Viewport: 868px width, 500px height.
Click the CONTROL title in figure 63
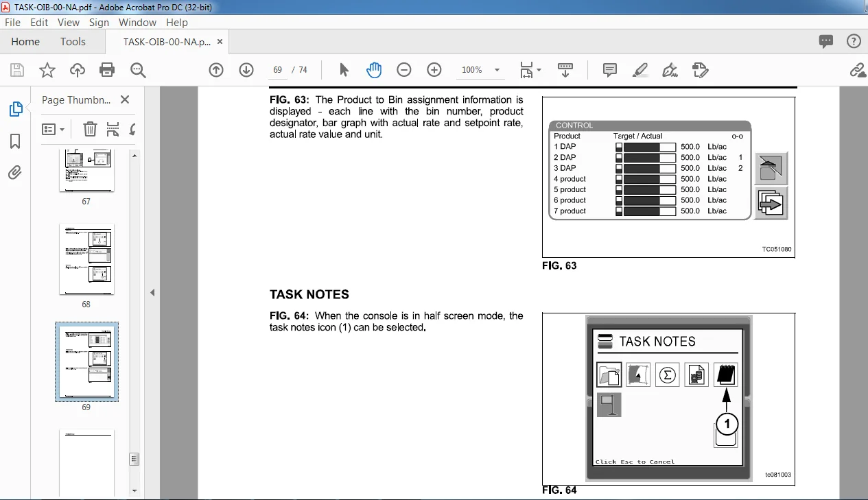click(574, 126)
